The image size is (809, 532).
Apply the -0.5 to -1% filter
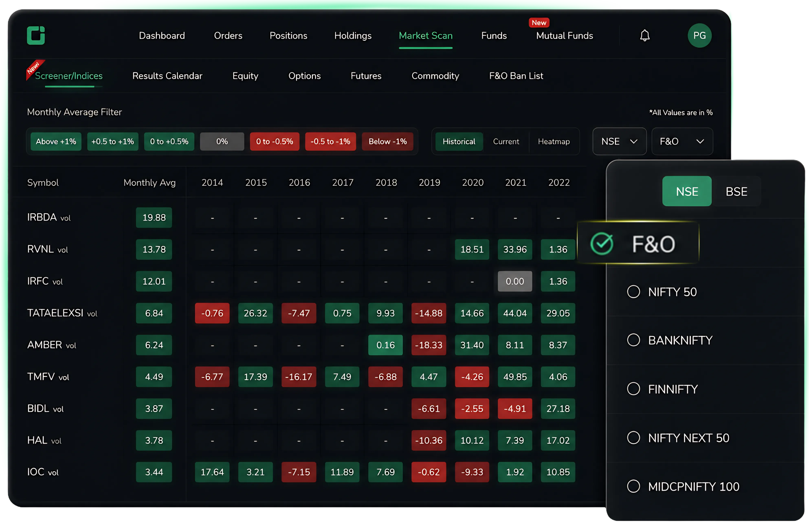330,141
